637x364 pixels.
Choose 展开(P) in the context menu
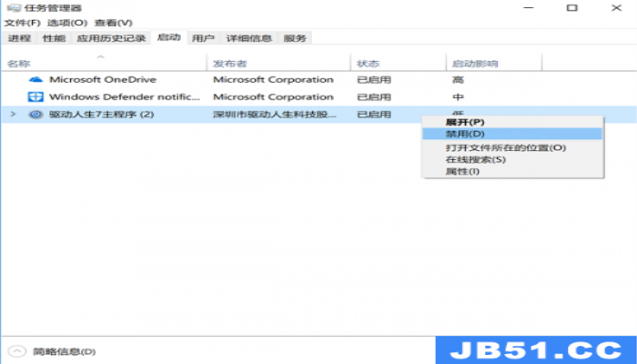click(512, 122)
